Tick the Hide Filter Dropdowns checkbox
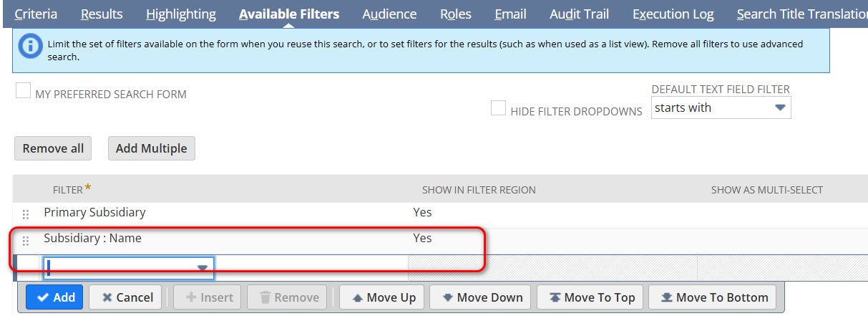 498,108
